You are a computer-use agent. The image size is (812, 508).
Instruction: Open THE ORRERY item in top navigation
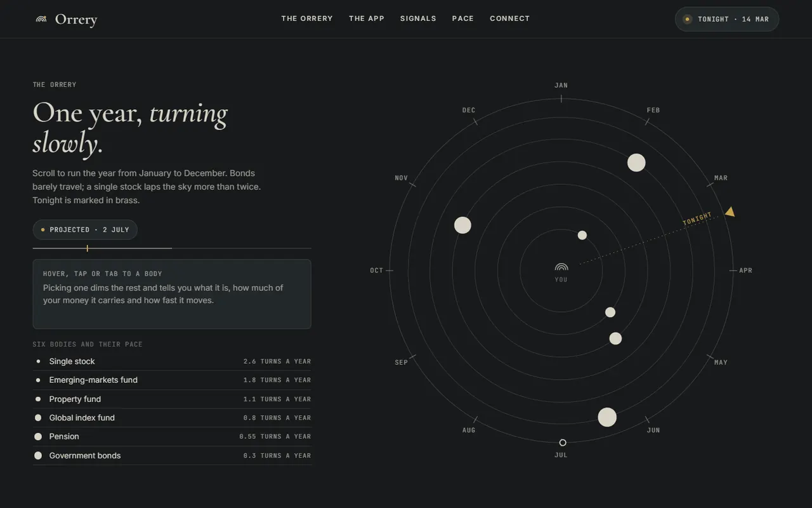tap(307, 18)
